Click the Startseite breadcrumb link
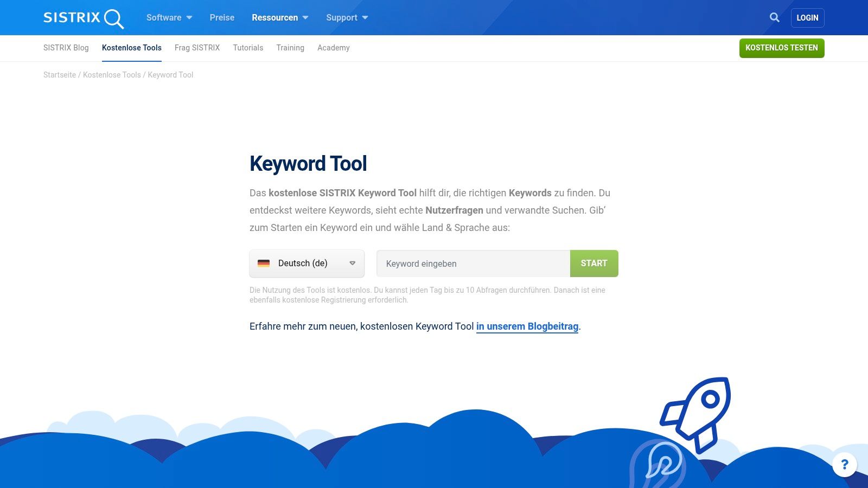Viewport: 868px width, 488px height. tap(59, 75)
